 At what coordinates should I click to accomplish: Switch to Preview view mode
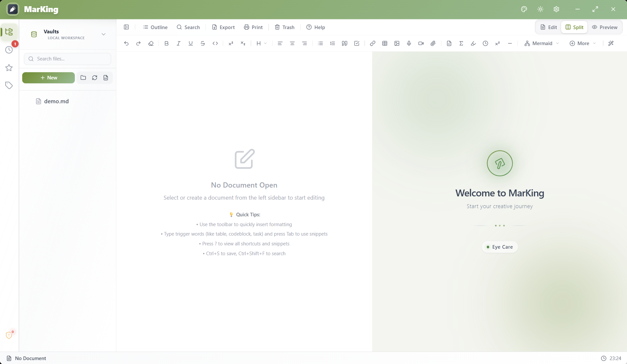605,27
